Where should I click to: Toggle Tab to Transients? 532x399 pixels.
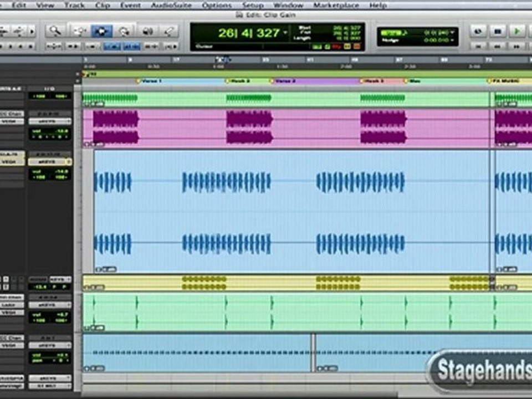[x=73, y=46]
